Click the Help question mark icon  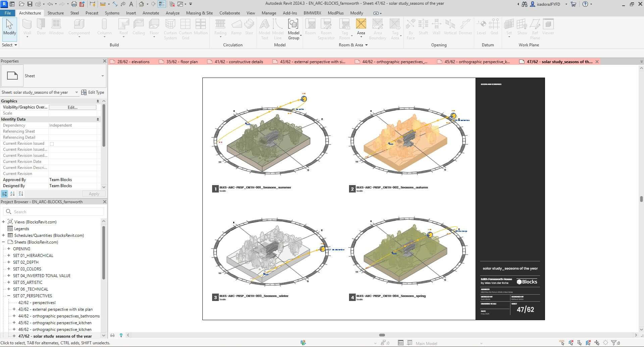click(x=585, y=4)
